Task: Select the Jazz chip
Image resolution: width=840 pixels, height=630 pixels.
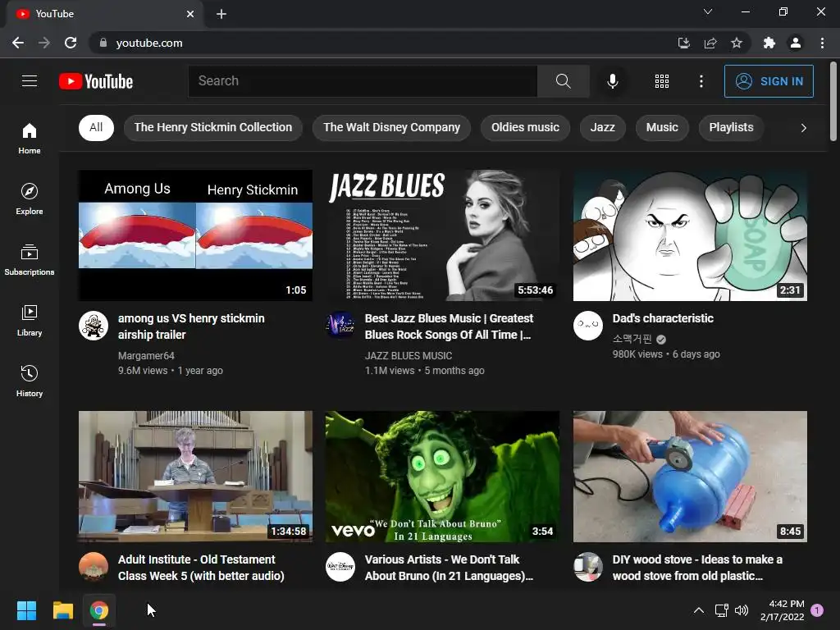Action: pos(602,127)
